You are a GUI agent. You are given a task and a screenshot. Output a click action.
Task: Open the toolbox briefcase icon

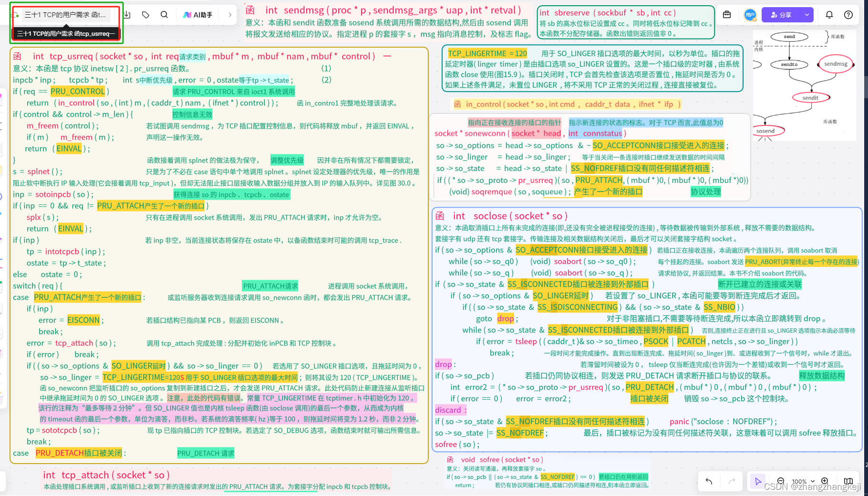[727, 15]
